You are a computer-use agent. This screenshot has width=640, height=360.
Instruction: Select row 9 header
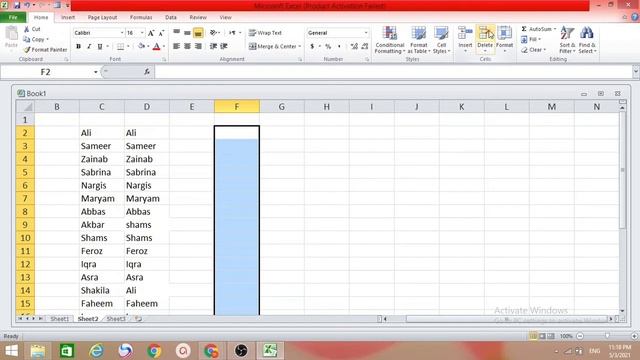25,225
